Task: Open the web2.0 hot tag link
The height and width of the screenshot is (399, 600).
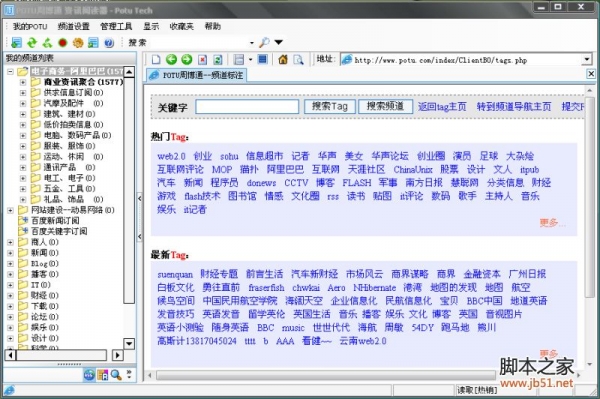Action: point(171,156)
